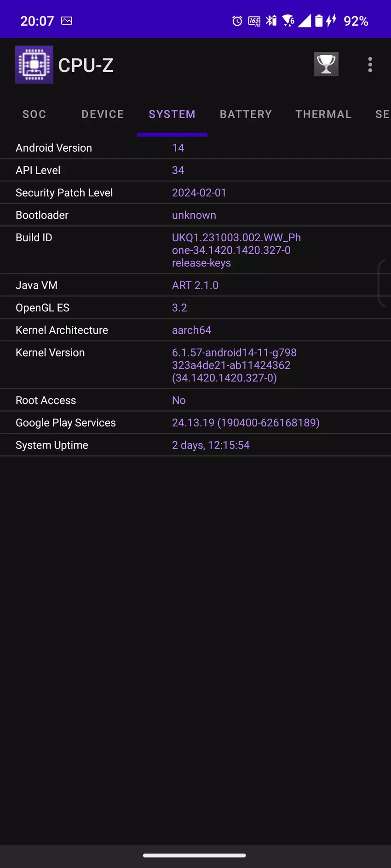Open the DEVICE tab
Image resolution: width=391 pixels, height=868 pixels.
point(103,114)
